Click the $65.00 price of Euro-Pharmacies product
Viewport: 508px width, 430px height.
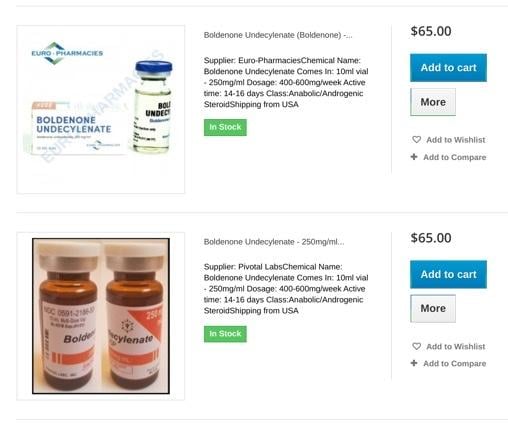tap(431, 31)
